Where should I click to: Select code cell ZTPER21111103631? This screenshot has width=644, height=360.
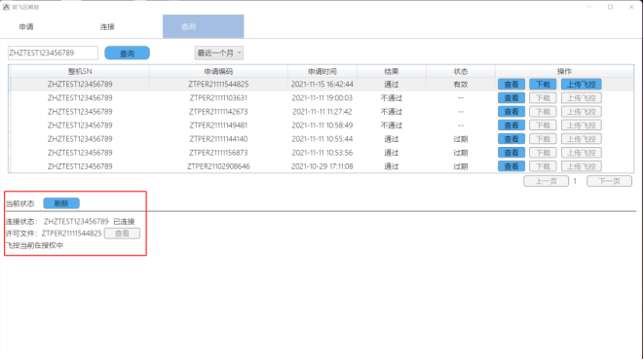point(218,98)
